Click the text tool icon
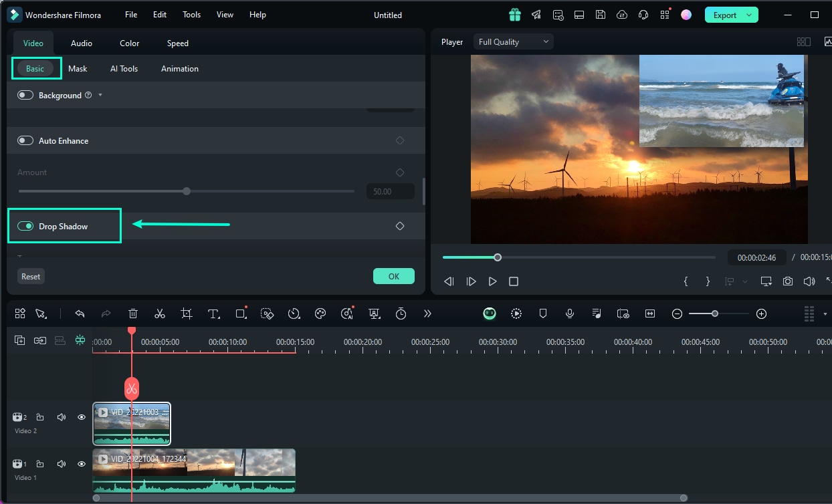This screenshot has width=832, height=504. click(213, 313)
